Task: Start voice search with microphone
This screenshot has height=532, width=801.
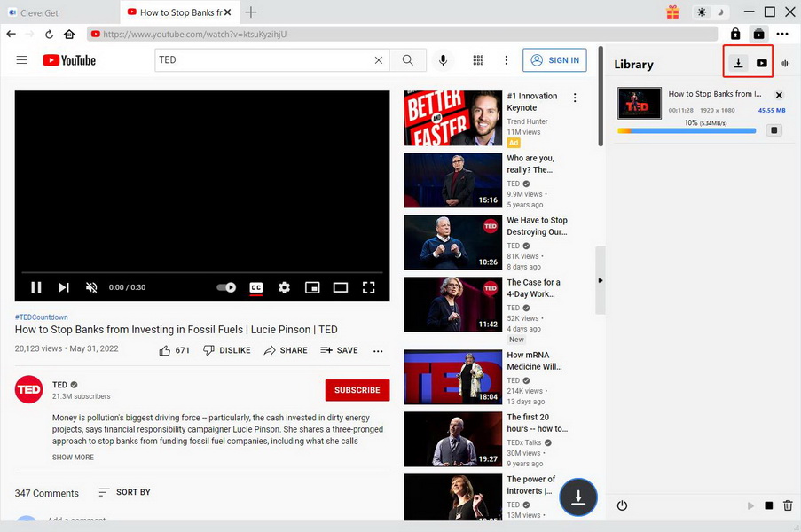Action: click(x=443, y=60)
